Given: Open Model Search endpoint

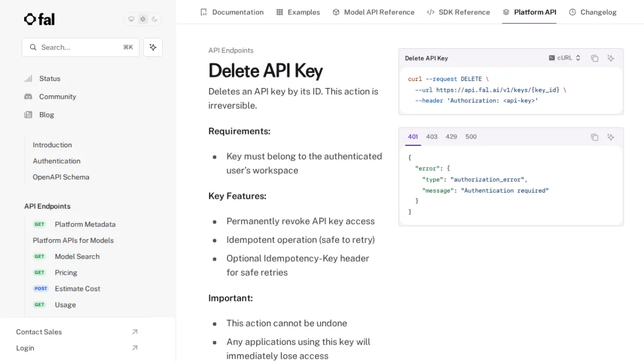Looking at the screenshot, I should (77, 256).
